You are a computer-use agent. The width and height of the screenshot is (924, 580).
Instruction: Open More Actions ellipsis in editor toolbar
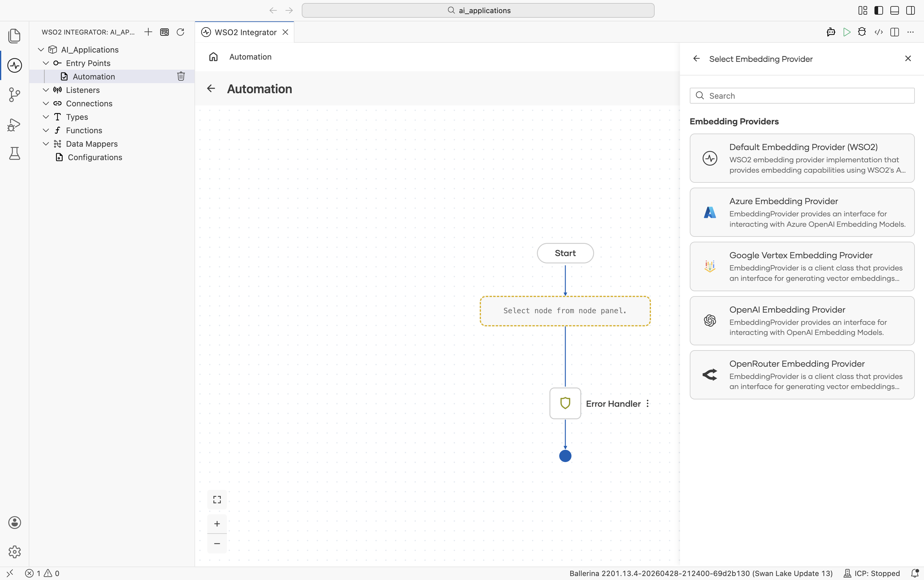coord(910,32)
